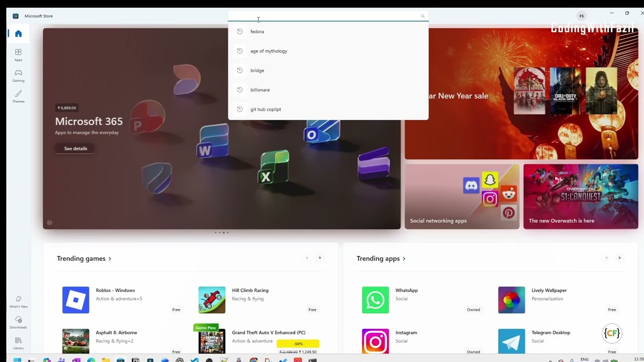
Task: Open the Lunar New Year sale banner
Action: coord(521,94)
